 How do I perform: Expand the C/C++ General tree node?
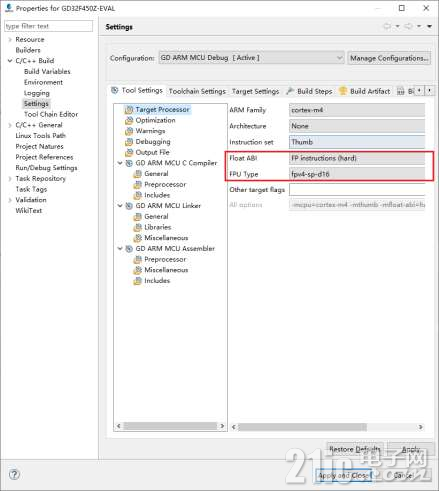point(10,125)
